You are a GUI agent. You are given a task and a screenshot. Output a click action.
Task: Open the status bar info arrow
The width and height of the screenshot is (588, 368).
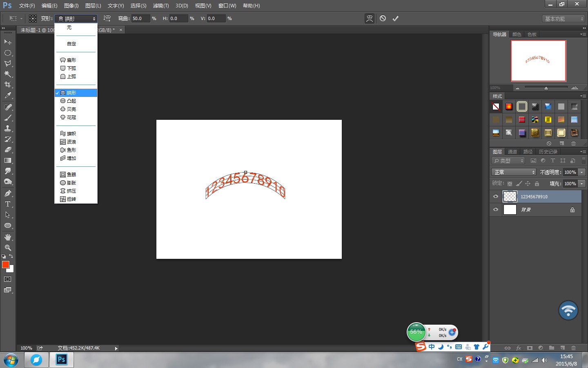pyautogui.click(x=116, y=348)
